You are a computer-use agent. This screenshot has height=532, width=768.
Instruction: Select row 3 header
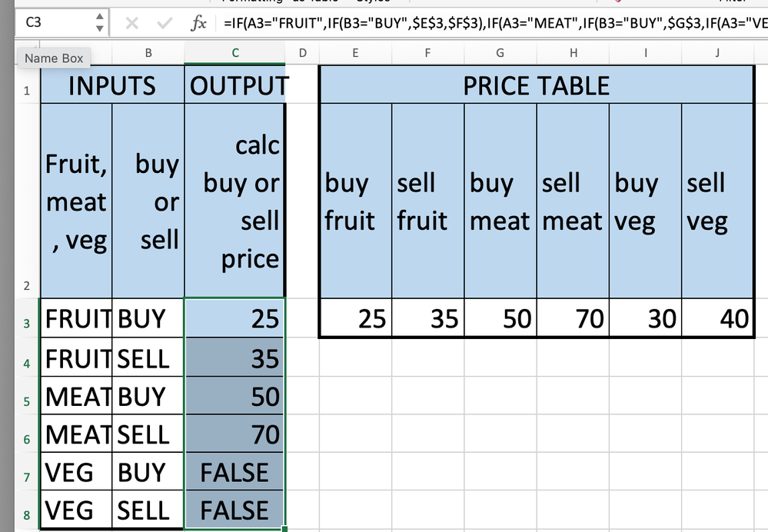coord(26,319)
